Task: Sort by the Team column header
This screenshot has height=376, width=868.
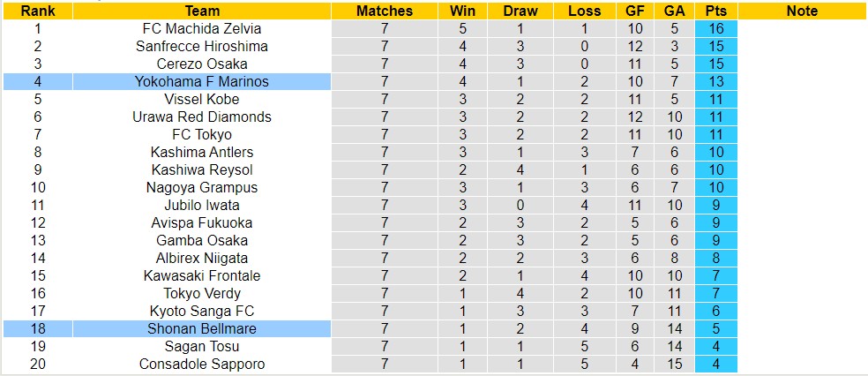Action: point(202,11)
